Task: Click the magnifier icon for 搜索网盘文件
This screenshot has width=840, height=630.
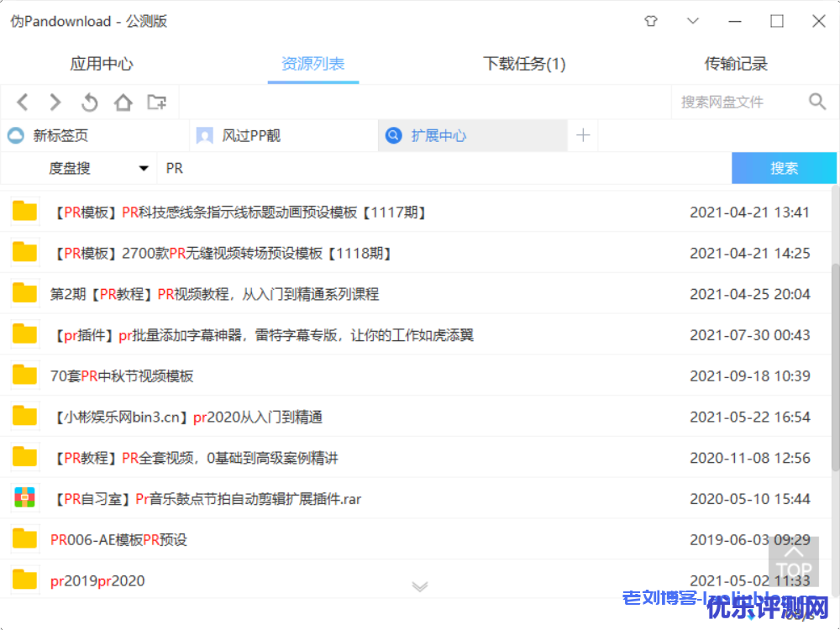Action: tap(817, 102)
